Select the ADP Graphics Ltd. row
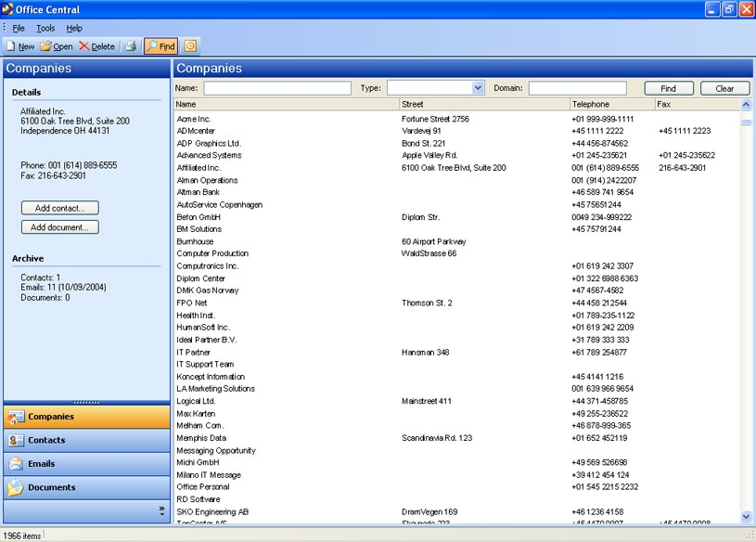This screenshot has height=542, width=756. tap(456, 143)
